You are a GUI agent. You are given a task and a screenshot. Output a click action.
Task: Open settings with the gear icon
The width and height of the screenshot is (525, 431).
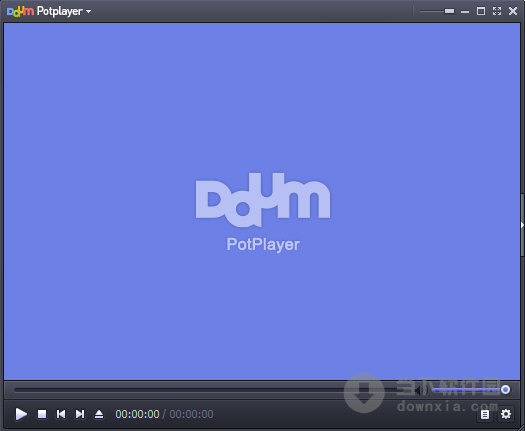506,414
